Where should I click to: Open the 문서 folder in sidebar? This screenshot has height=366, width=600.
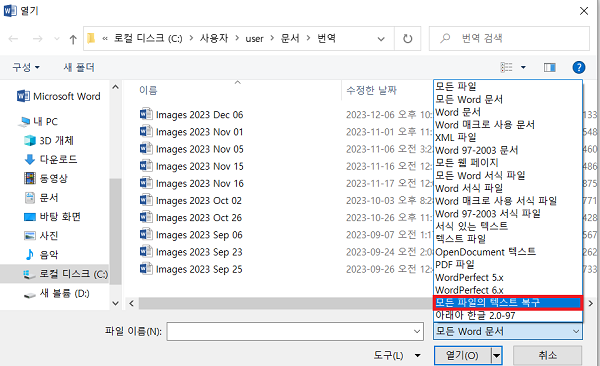(41, 198)
